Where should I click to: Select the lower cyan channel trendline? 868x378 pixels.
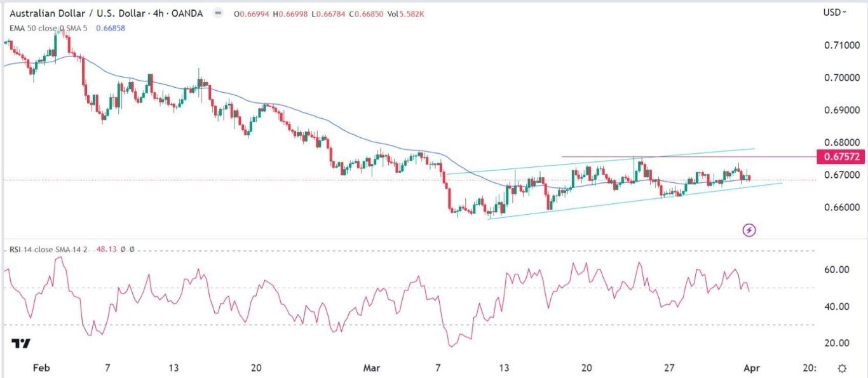click(x=635, y=201)
